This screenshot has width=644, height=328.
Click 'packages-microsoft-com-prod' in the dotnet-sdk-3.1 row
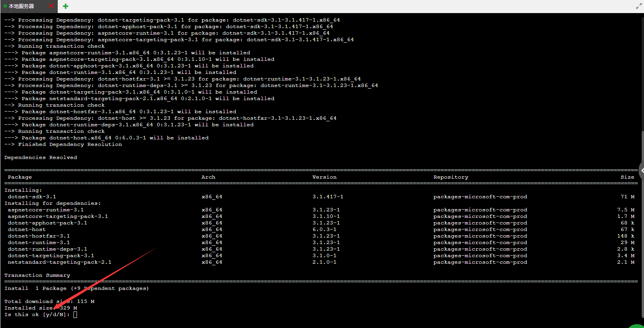(x=480, y=197)
